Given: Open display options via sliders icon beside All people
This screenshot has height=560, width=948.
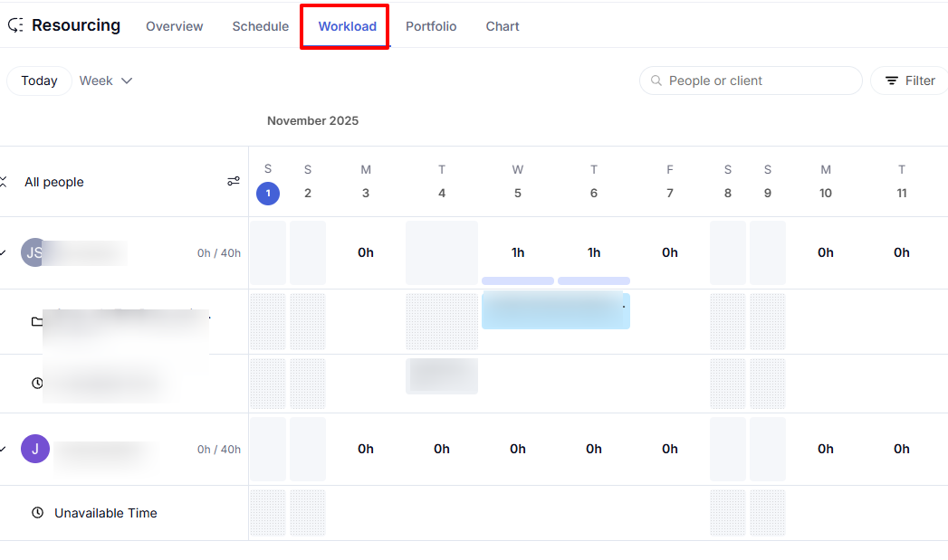Looking at the screenshot, I should click(234, 181).
